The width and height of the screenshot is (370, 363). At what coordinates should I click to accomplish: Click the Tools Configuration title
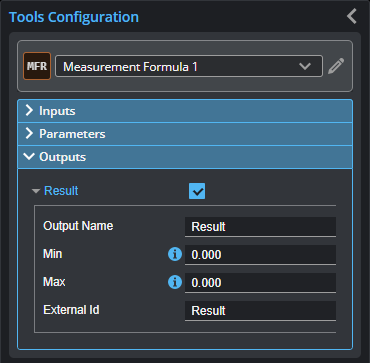tap(74, 17)
